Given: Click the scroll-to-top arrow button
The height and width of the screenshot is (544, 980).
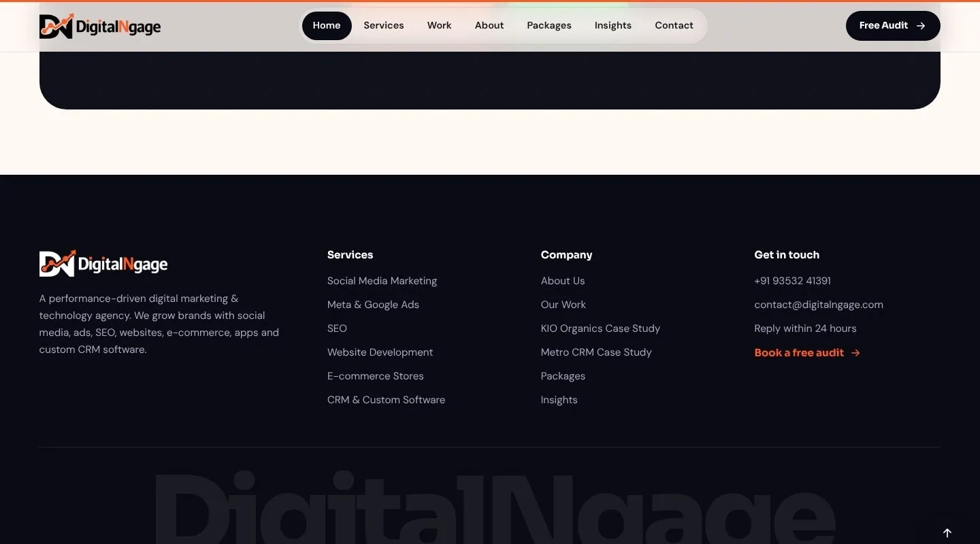Looking at the screenshot, I should 947,533.
